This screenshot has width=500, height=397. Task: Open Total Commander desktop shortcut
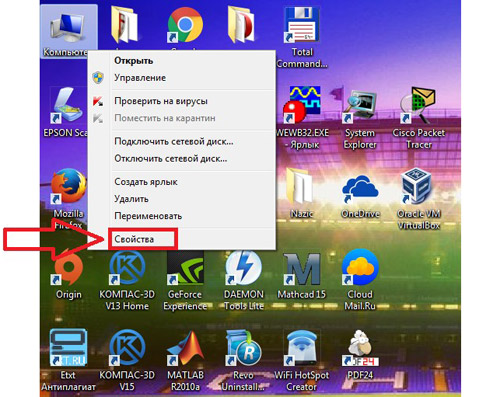[x=302, y=25]
